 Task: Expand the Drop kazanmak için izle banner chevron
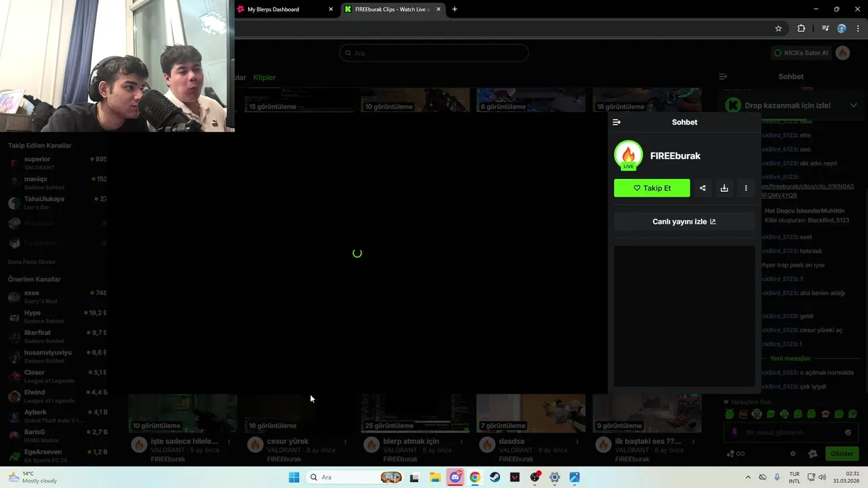point(853,105)
